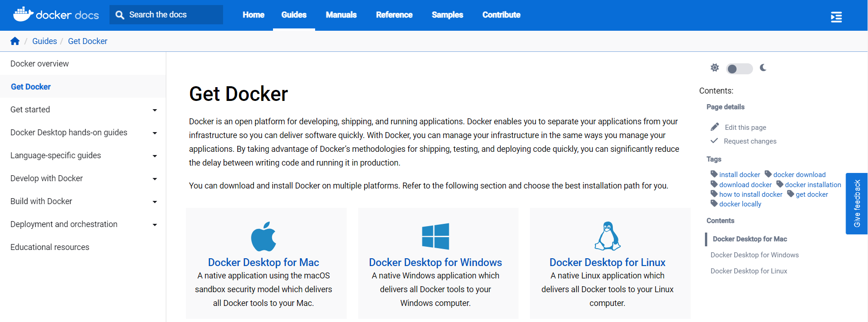
Task: Click the docker locally tag
Action: [x=740, y=204]
